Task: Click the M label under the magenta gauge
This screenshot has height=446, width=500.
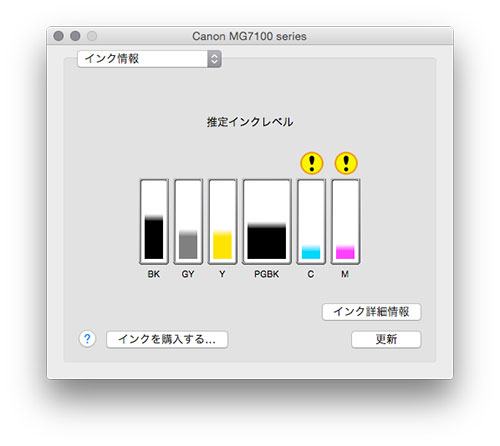Action: 345,274
